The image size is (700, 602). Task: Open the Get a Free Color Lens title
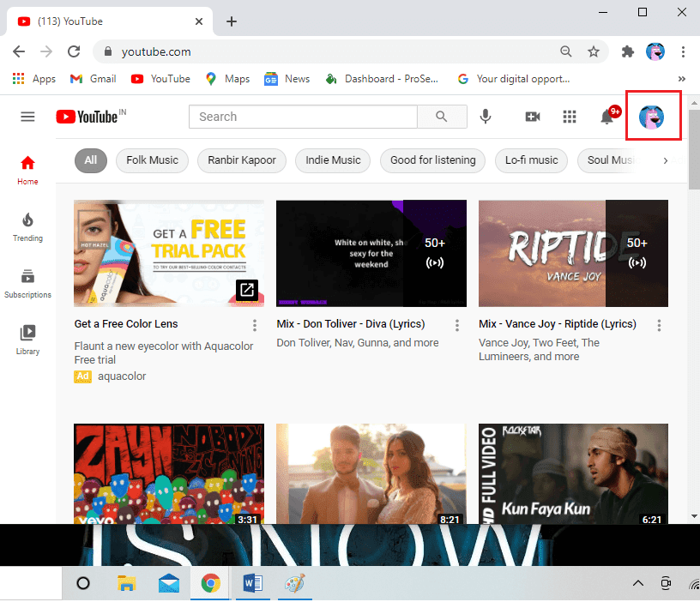pyautogui.click(x=126, y=324)
